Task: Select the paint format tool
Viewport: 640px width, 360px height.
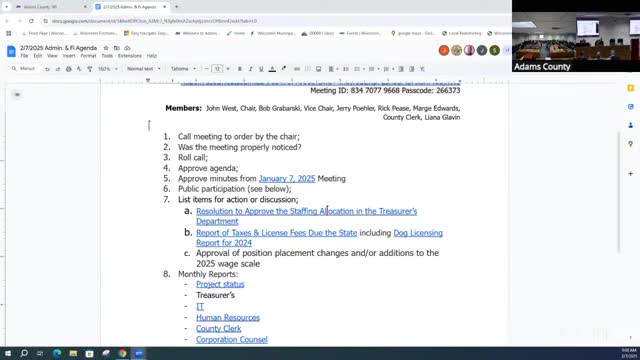Action: pyautogui.click(x=89, y=69)
